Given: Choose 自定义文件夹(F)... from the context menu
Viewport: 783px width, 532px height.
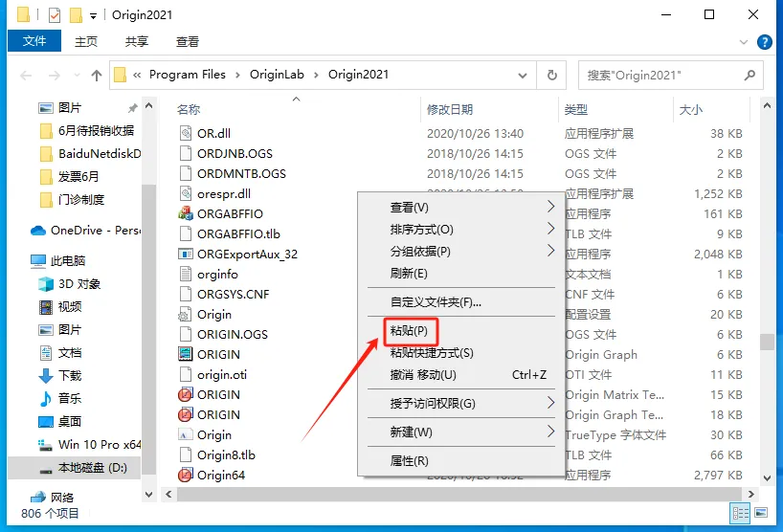Looking at the screenshot, I should [x=461, y=302].
